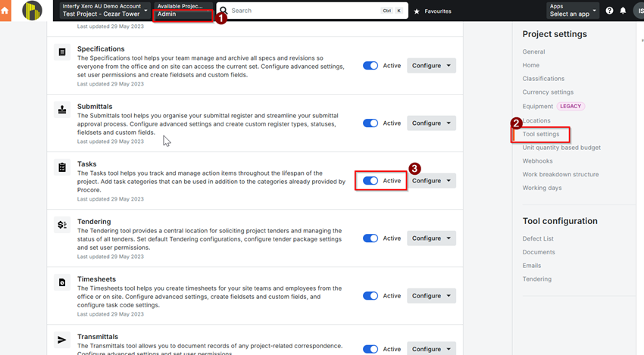Select Tool settings in Project settings
The image size is (644, 355).
point(541,134)
